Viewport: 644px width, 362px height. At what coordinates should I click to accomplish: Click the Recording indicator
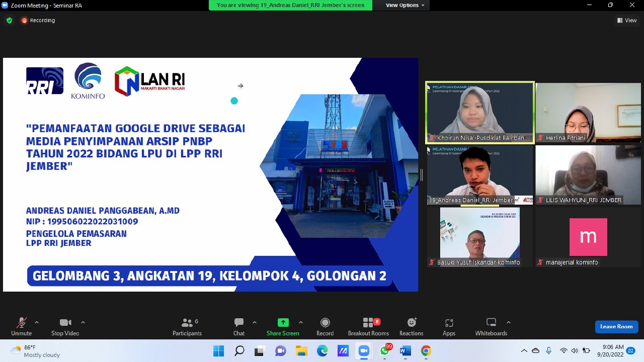click(38, 20)
